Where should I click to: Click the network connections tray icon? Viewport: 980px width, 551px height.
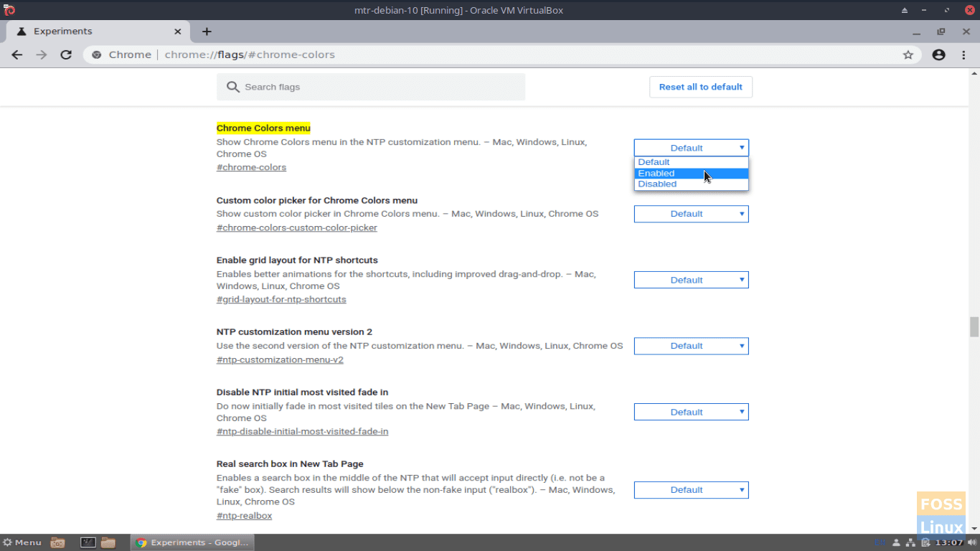click(x=911, y=542)
